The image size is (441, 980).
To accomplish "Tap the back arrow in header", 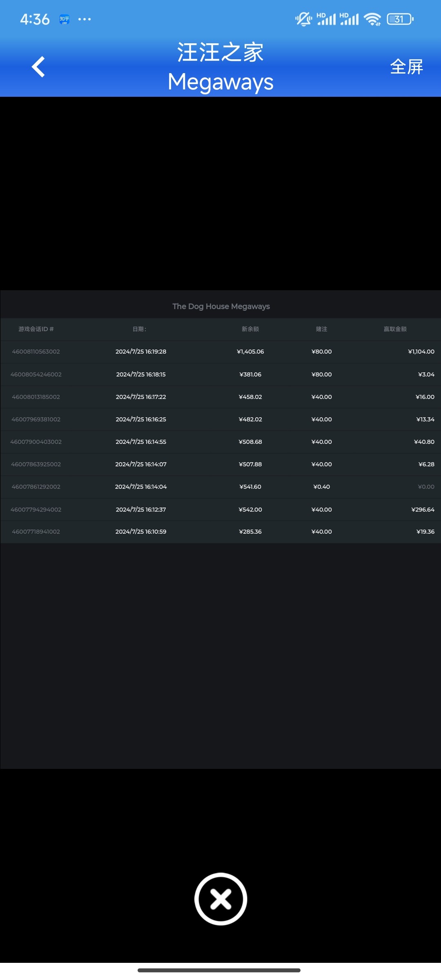I will coord(38,67).
